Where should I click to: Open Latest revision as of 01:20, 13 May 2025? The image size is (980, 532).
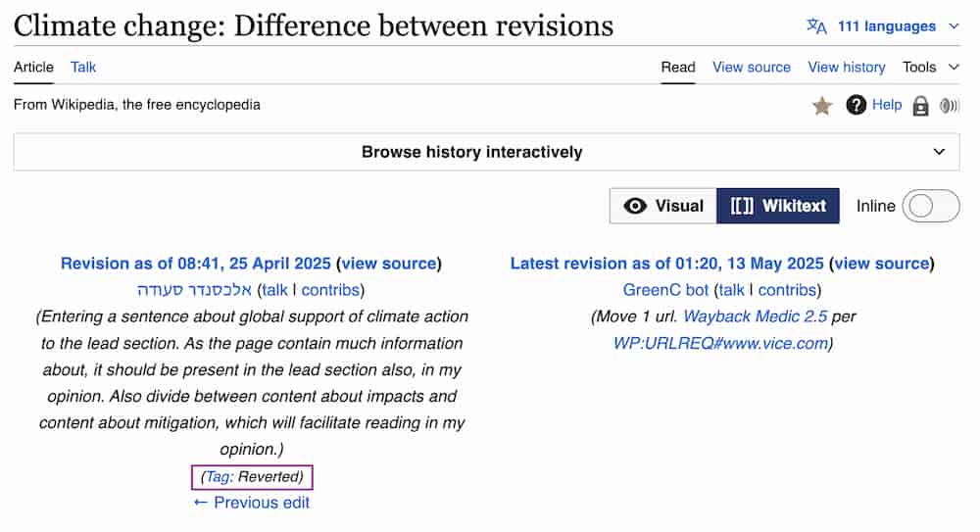666,264
